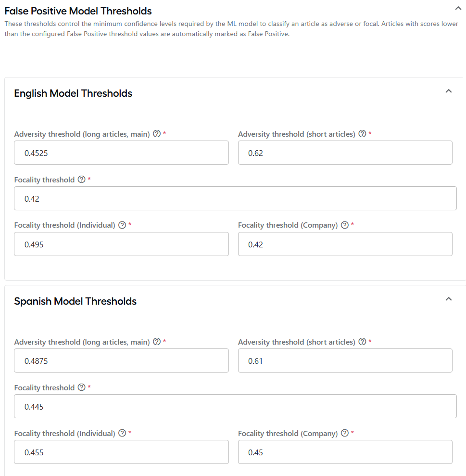Show help tooltip for English Focality threshold
Viewport: 466px width, 476px height.
click(82, 180)
